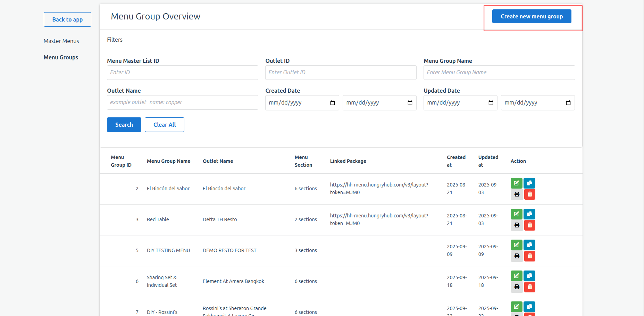644x316 pixels.
Task: Edit the El Rincón del Sabor menu group
Action: [516, 183]
